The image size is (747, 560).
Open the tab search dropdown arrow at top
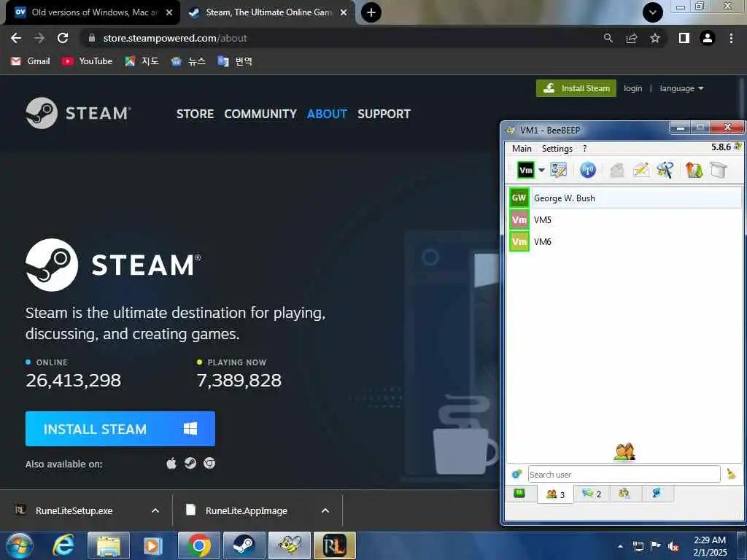coord(653,12)
